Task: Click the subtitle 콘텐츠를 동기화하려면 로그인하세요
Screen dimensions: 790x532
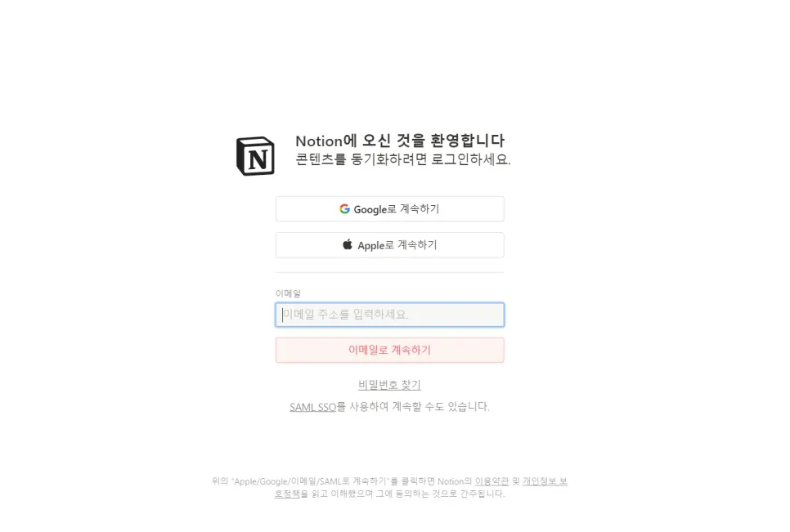Action: click(403, 159)
